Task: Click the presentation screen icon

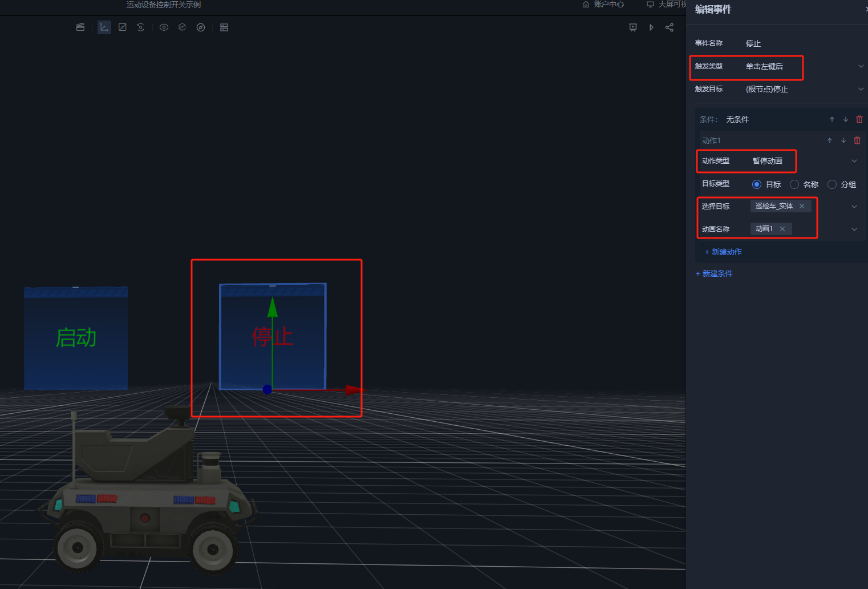Action: point(633,27)
